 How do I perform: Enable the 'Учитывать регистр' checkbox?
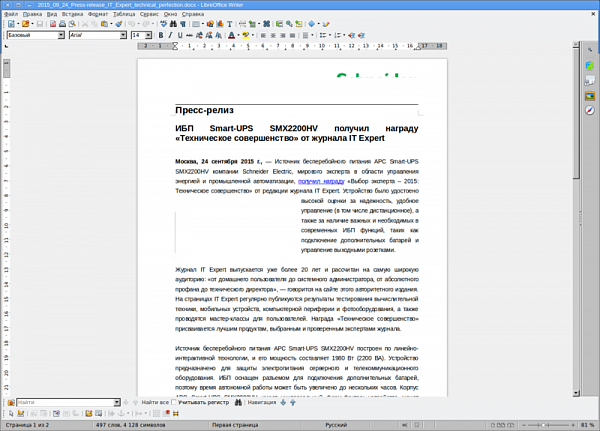(174, 402)
